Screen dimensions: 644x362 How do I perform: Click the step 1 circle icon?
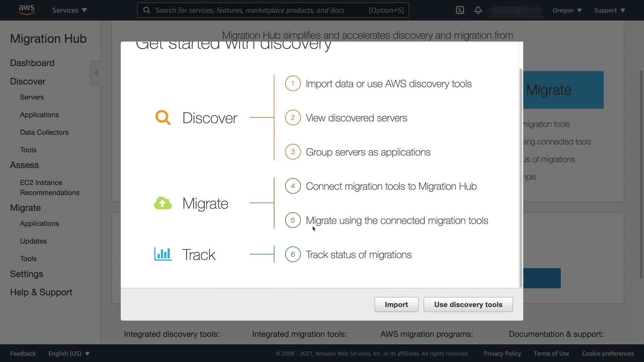click(292, 83)
